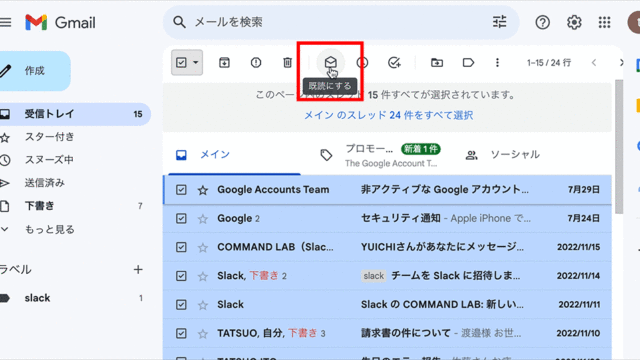The width and height of the screenshot is (640, 360).
Task: Star the TATSUO 請求書の件について email
Action: (x=203, y=334)
